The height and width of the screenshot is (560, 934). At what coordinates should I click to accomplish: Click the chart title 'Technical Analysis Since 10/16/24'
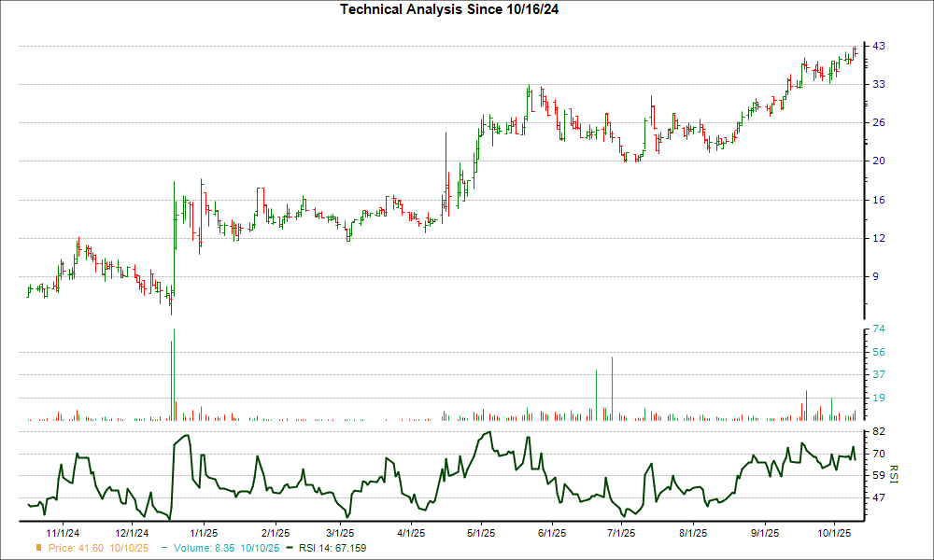(x=455, y=9)
